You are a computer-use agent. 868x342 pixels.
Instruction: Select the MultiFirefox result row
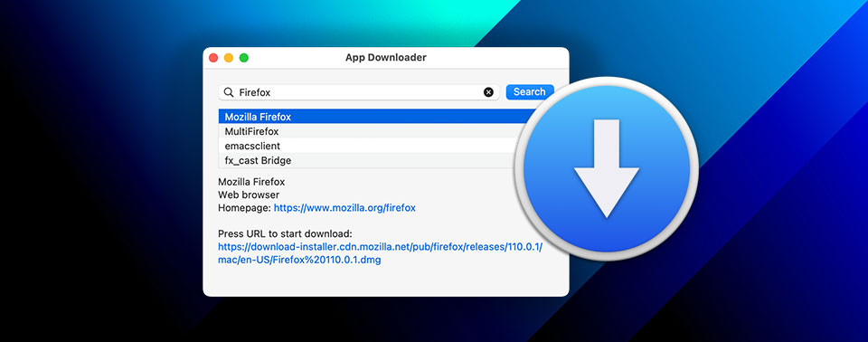368,131
